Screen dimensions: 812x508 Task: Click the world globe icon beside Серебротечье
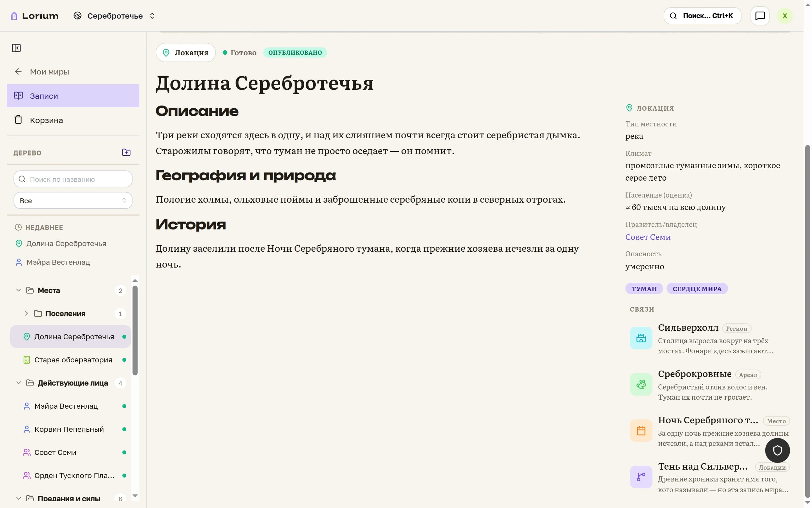pyautogui.click(x=78, y=16)
